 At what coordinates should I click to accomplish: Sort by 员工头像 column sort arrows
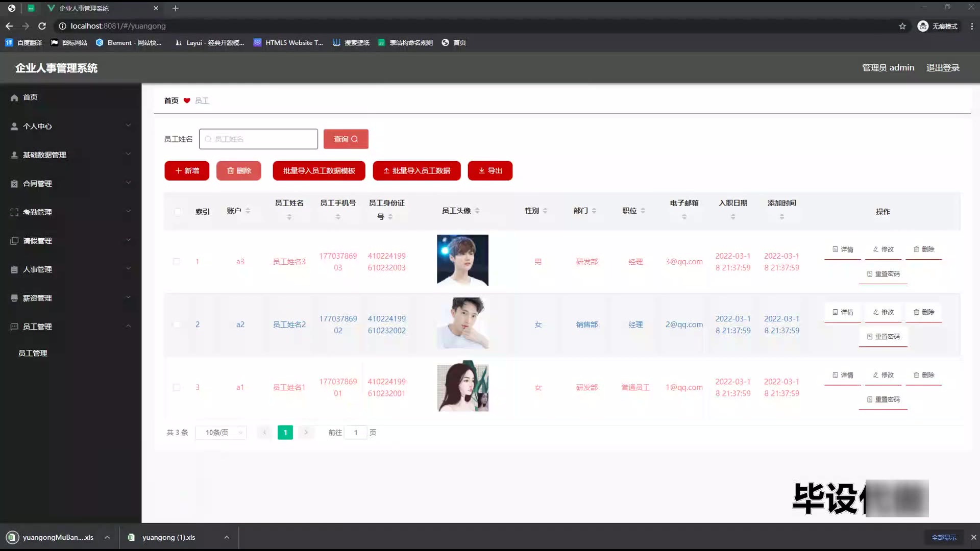pos(477,211)
